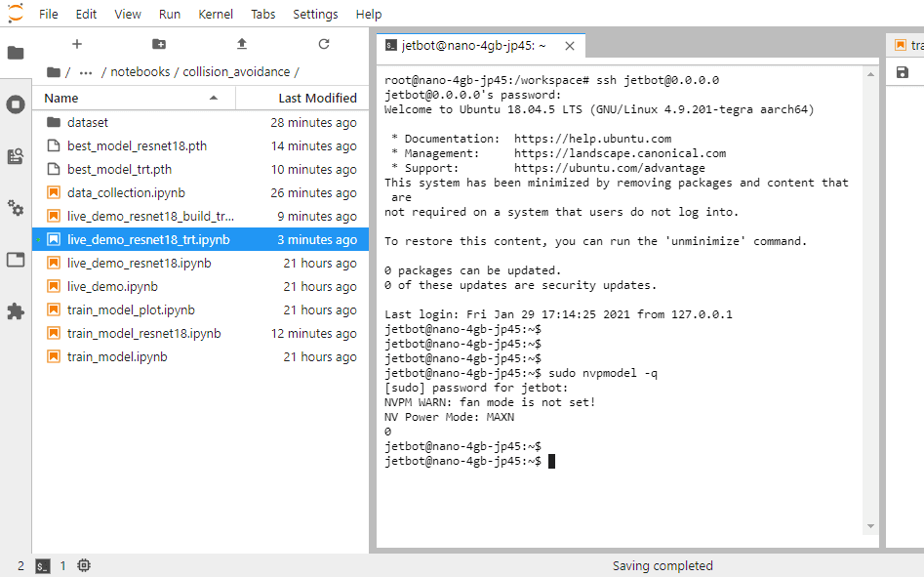Select live_demo_resnet18_trt.ipynb notebook
This screenshot has height=577, width=924.
pos(201,239)
